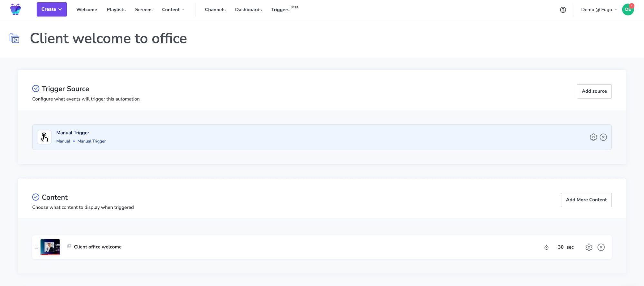
Task: Open Manual Trigger settings gear
Action: (593, 137)
